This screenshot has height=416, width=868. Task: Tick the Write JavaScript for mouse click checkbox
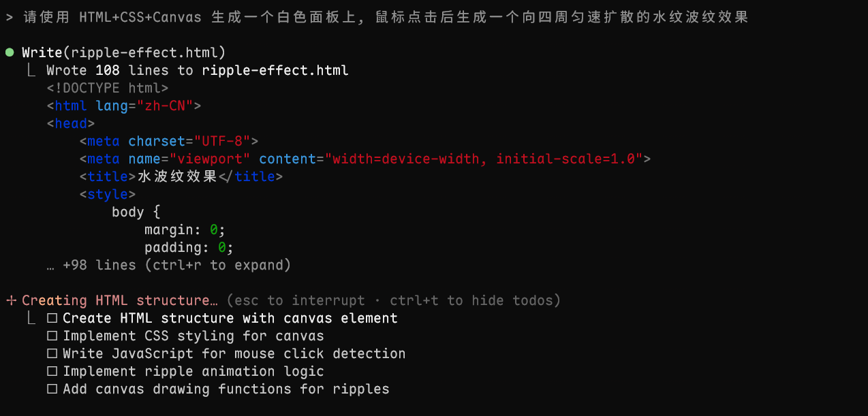click(x=52, y=353)
